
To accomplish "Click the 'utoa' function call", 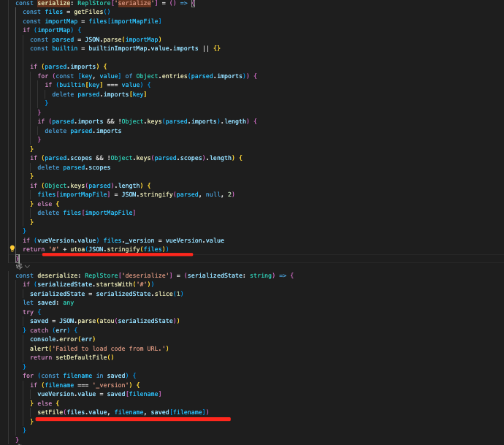I will coord(77,249).
